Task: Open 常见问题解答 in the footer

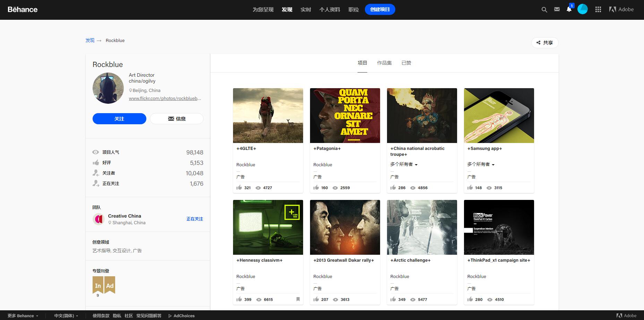Action: click(149, 316)
